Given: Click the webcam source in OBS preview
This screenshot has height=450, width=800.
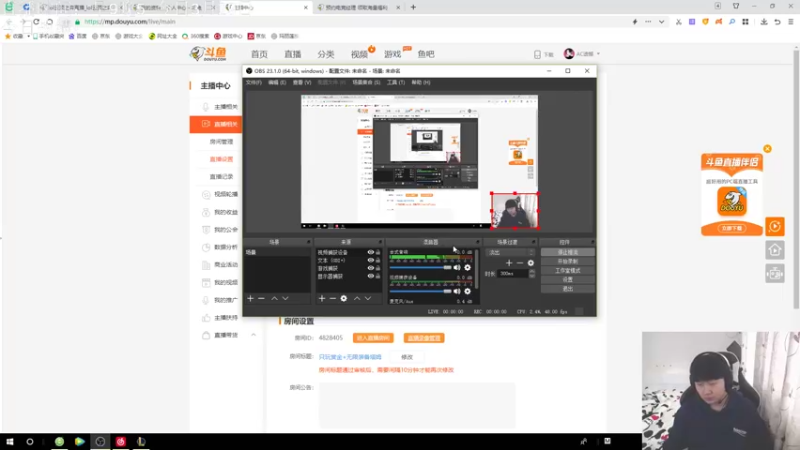Looking at the screenshot, I should [514, 210].
